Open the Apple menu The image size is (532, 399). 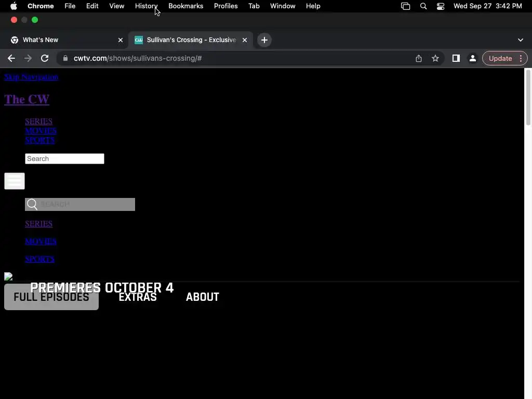pyautogui.click(x=14, y=6)
